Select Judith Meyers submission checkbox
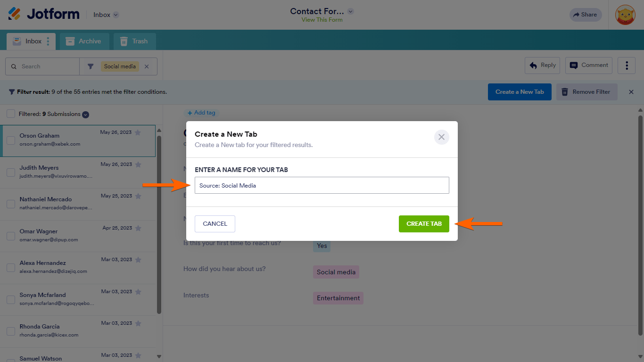The width and height of the screenshot is (644, 362). pyautogui.click(x=11, y=173)
